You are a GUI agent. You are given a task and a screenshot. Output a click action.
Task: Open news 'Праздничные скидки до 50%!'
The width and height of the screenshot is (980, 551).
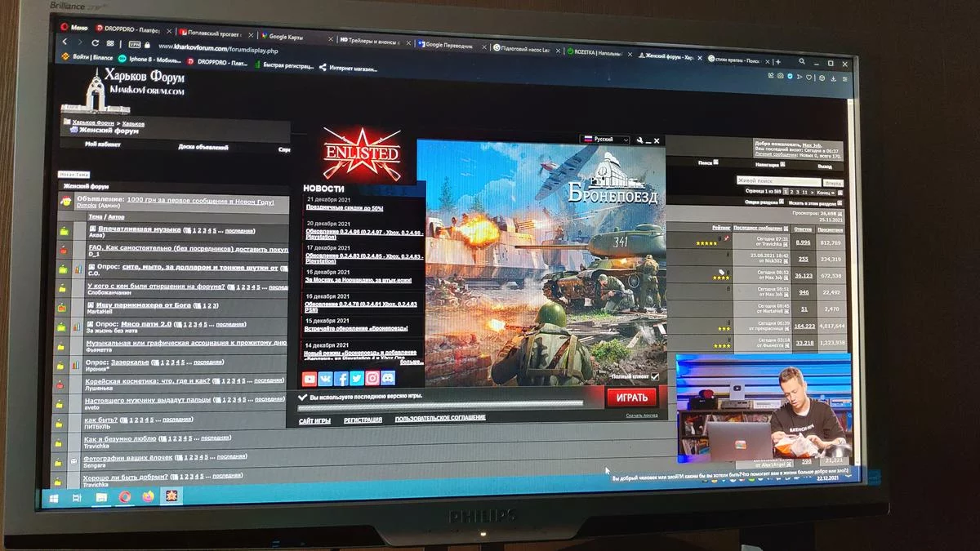[x=345, y=208]
